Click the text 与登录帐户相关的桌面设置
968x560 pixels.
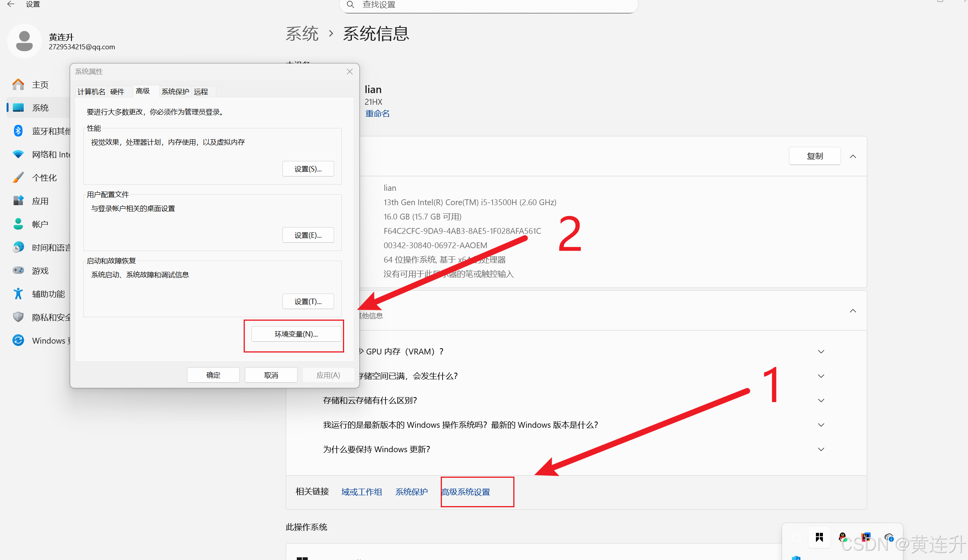tap(133, 209)
